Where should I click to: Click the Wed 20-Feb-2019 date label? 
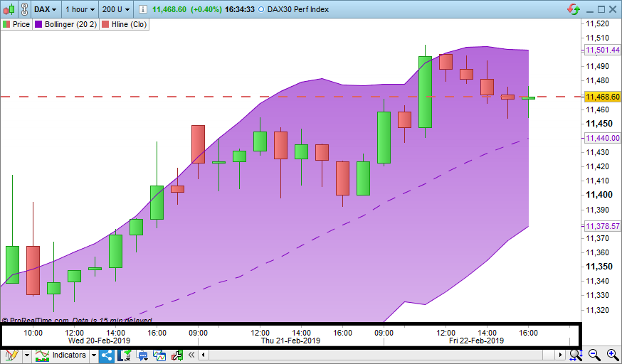(x=99, y=341)
